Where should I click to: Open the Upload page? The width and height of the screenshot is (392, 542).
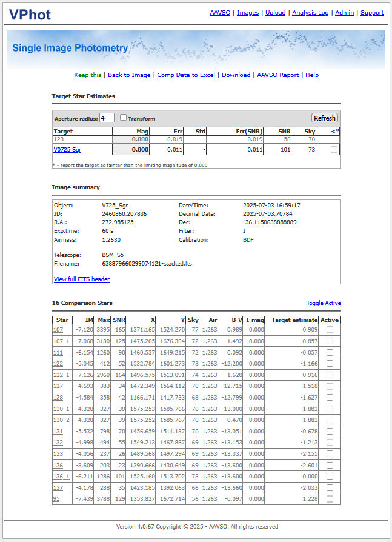[275, 13]
